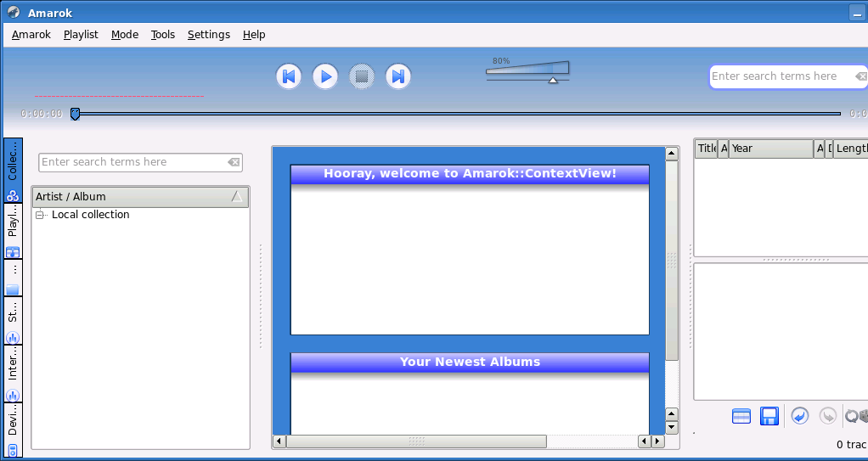This screenshot has width=868, height=461.
Task: Toggle sort triangle in Artist / Album header
Action: click(x=237, y=196)
